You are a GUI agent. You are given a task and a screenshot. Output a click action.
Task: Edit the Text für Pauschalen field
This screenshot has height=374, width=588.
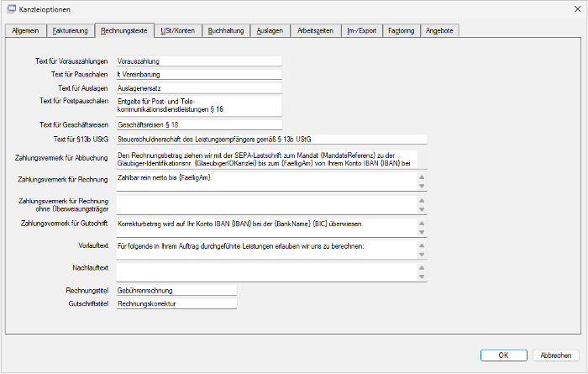199,74
